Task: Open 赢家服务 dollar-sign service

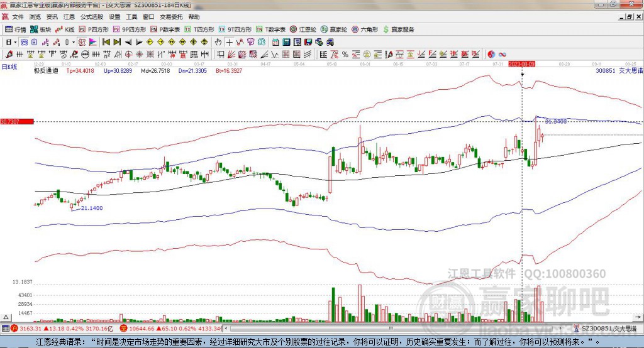Action: tap(398, 30)
